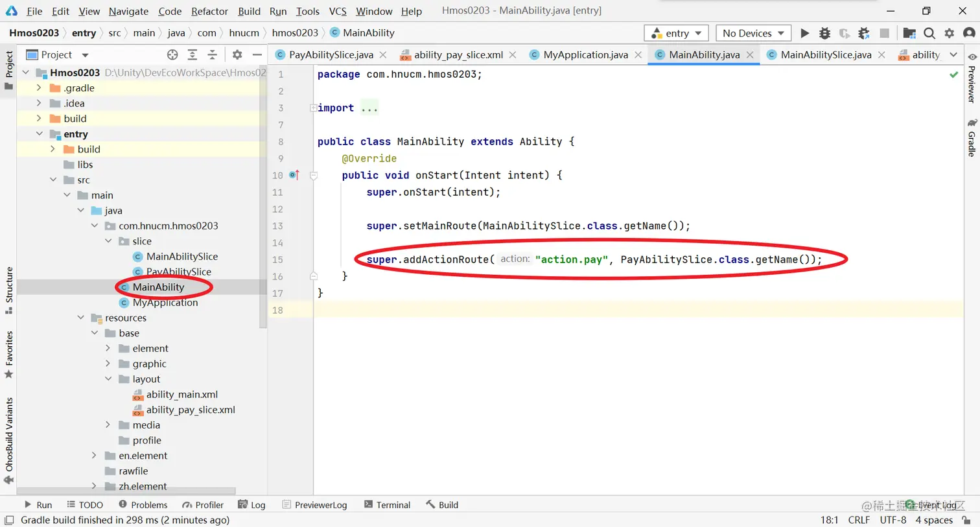The width and height of the screenshot is (980, 527).
Task: Collapse the slice package
Action: point(108,241)
